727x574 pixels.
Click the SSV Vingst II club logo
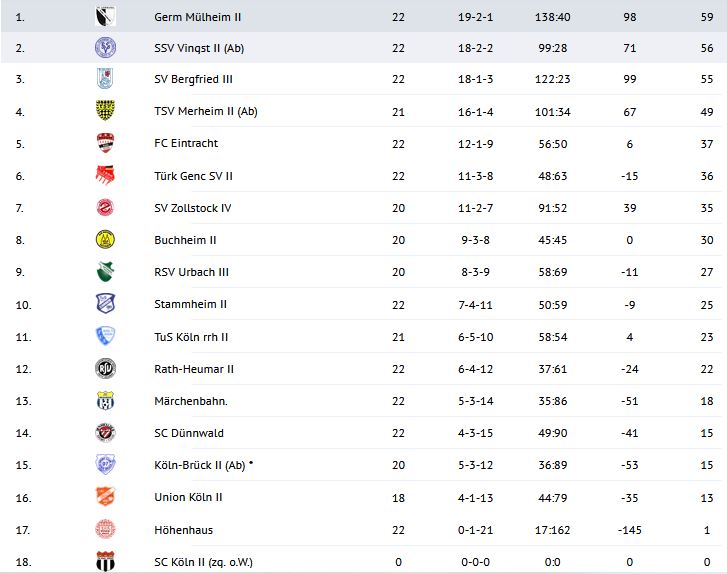(105, 47)
